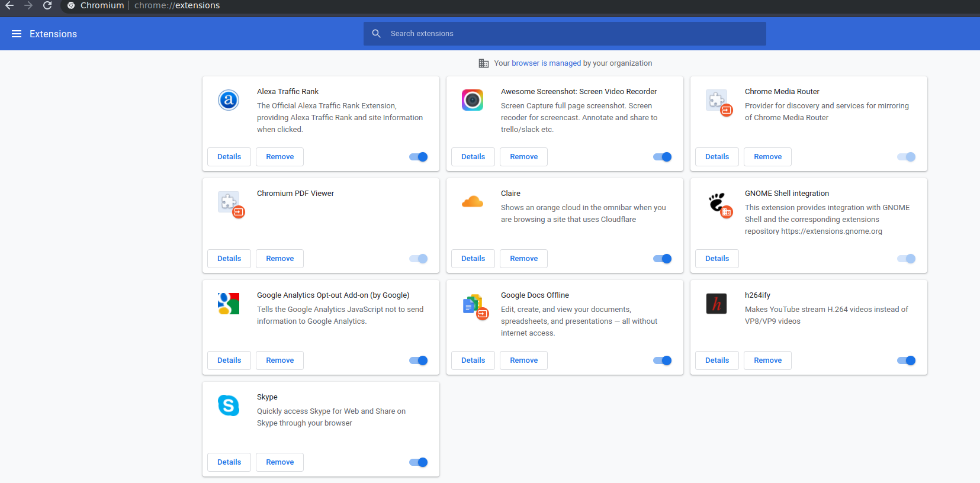Click the Skype extension icon
980x483 pixels.
pyautogui.click(x=229, y=405)
